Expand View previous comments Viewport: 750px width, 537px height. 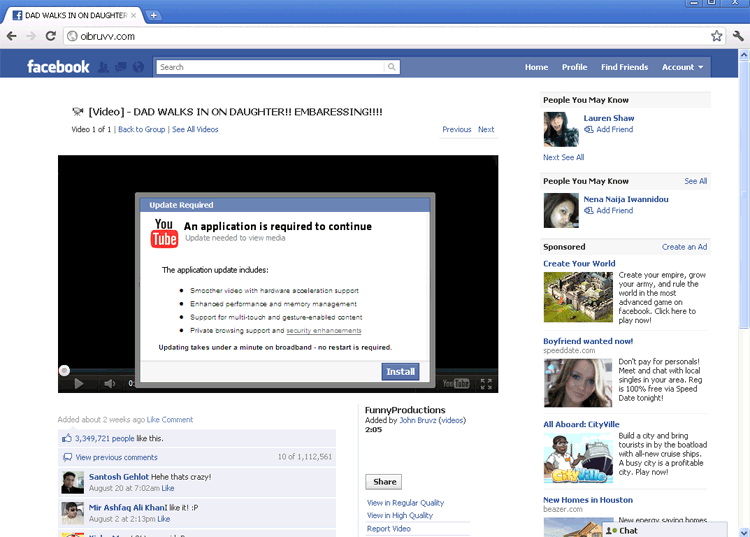116,457
